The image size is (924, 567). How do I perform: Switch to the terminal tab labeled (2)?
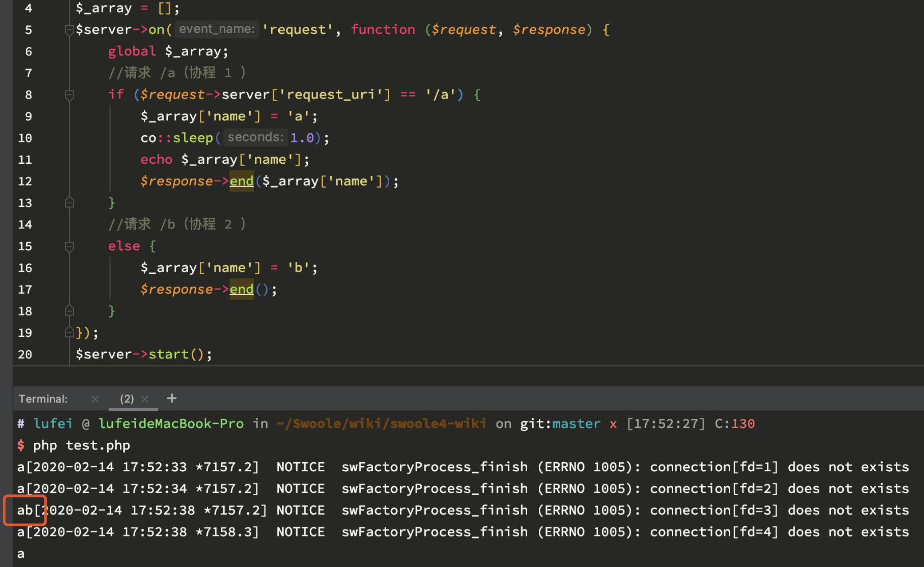127,399
